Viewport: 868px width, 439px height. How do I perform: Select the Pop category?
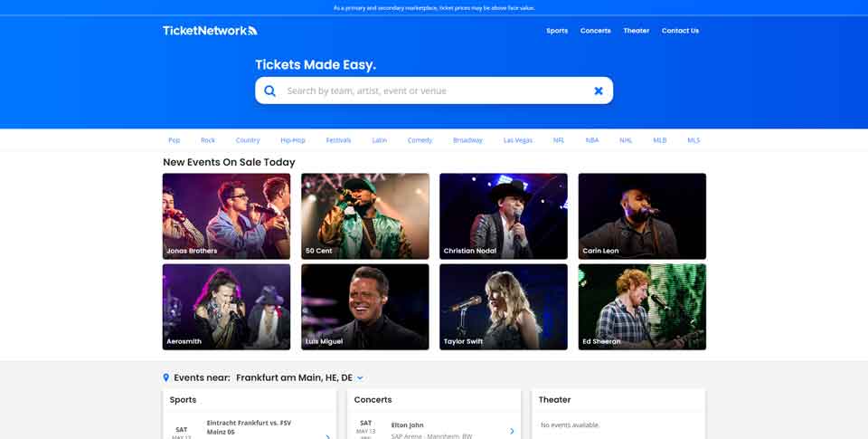pyautogui.click(x=175, y=140)
